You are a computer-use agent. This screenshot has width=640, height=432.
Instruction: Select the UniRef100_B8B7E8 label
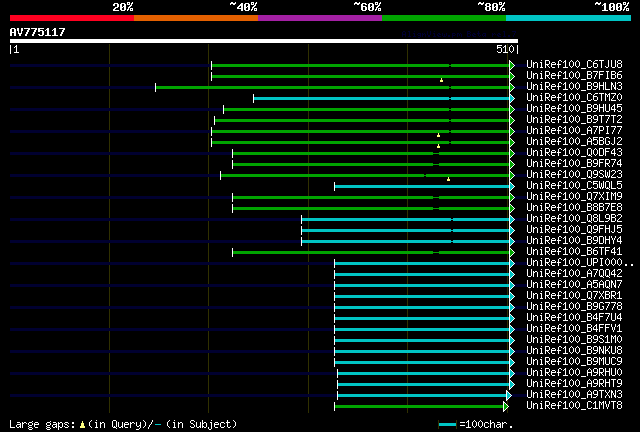tap(574, 208)
